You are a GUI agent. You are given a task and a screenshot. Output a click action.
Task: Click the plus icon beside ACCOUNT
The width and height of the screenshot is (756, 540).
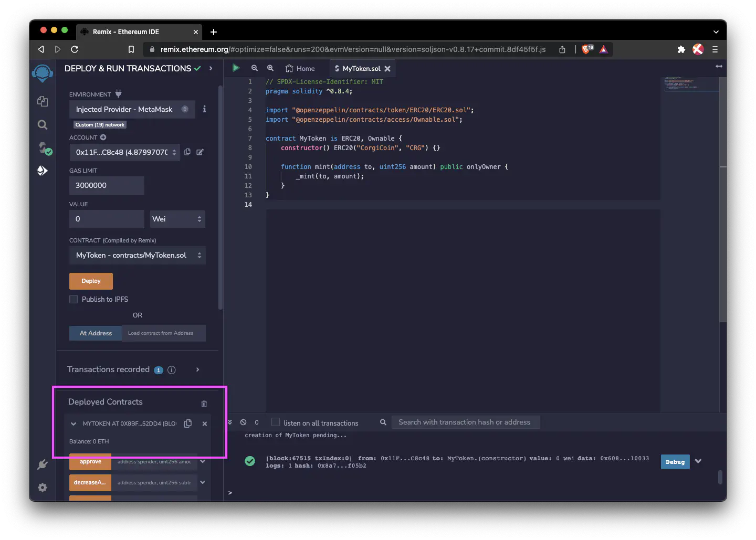coord(103,137)
